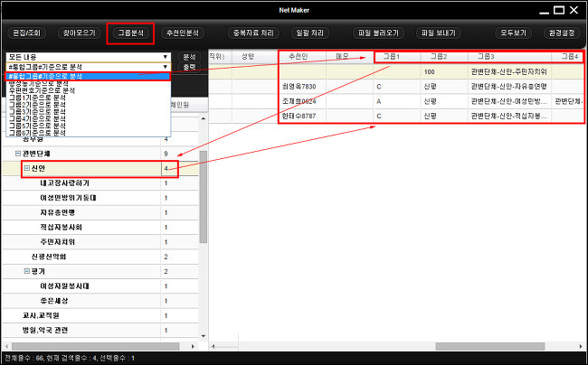
Task: Select the 여성민방위기동대 tree row
Action: pyautogui.click(x=100, y=198)
